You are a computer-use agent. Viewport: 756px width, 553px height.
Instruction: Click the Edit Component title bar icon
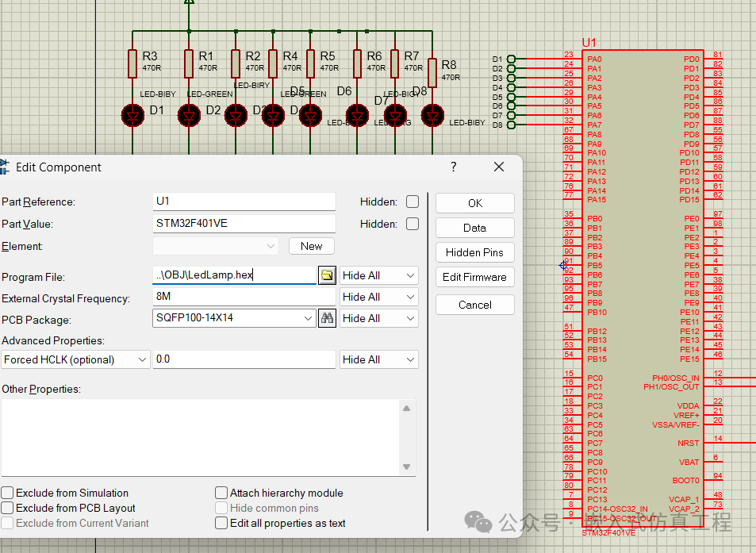tap(8, 167)
